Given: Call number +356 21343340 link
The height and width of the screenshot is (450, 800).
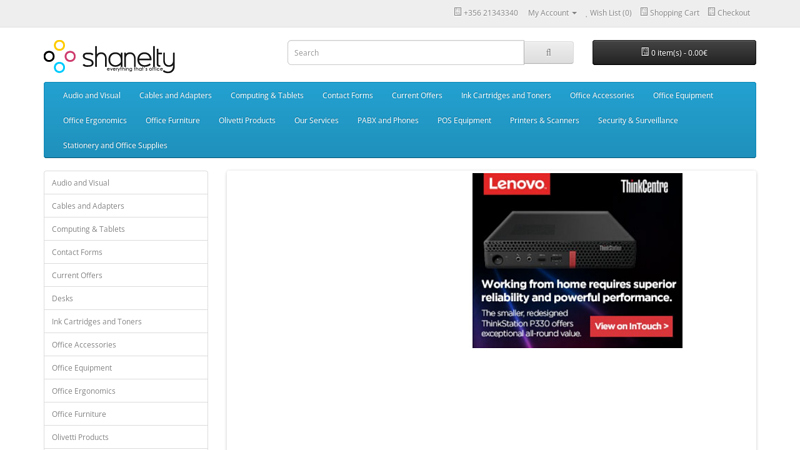Looking at the screenshot, I should click(490, 13).
